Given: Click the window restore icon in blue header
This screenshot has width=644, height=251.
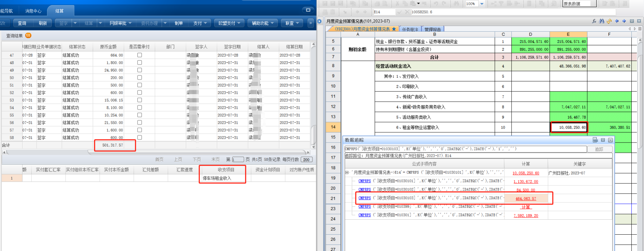Looking at the screenshot, I should coord(308,10).
